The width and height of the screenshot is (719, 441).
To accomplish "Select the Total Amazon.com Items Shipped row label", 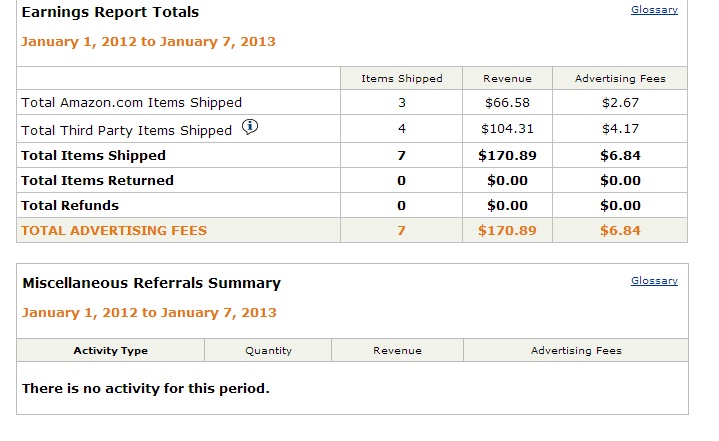I will (132, 102).
